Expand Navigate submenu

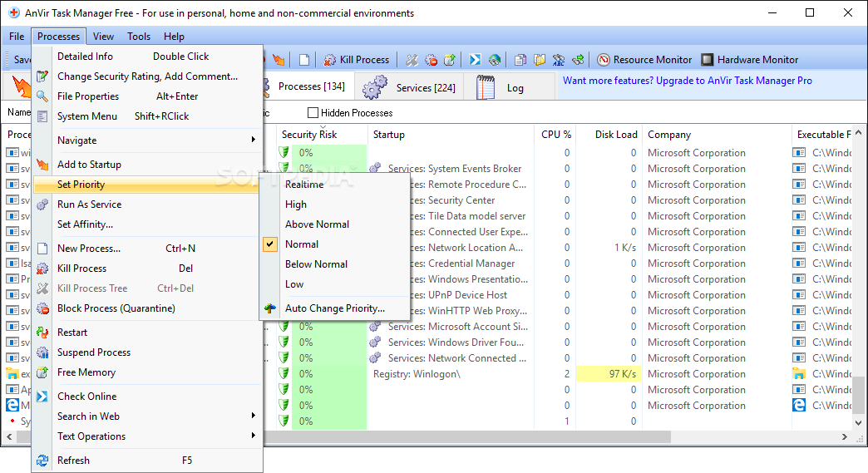147,140
